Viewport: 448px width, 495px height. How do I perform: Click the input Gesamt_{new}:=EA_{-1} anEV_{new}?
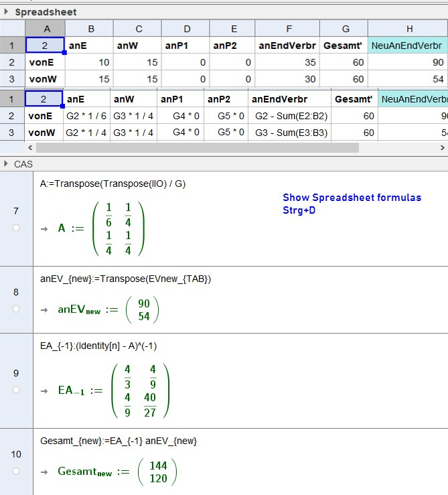(119, 441)
